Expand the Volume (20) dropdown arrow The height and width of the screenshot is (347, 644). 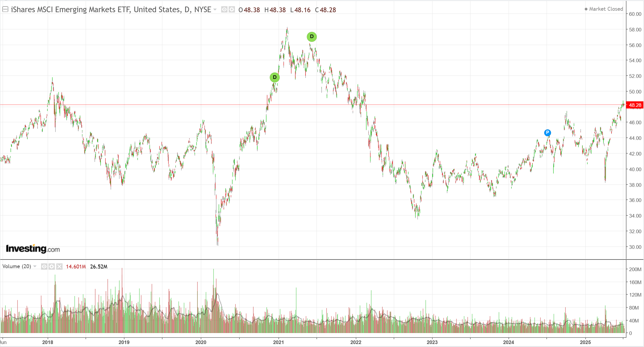(35, 266)
